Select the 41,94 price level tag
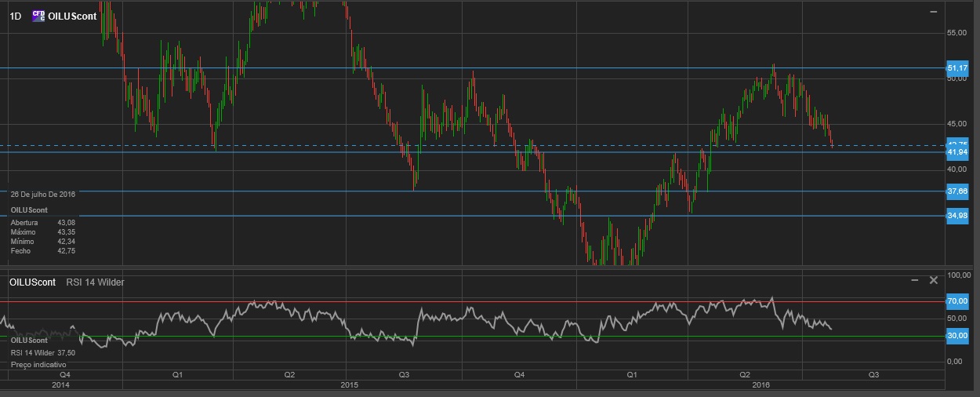The image size is (980, 397). point(957,152)
